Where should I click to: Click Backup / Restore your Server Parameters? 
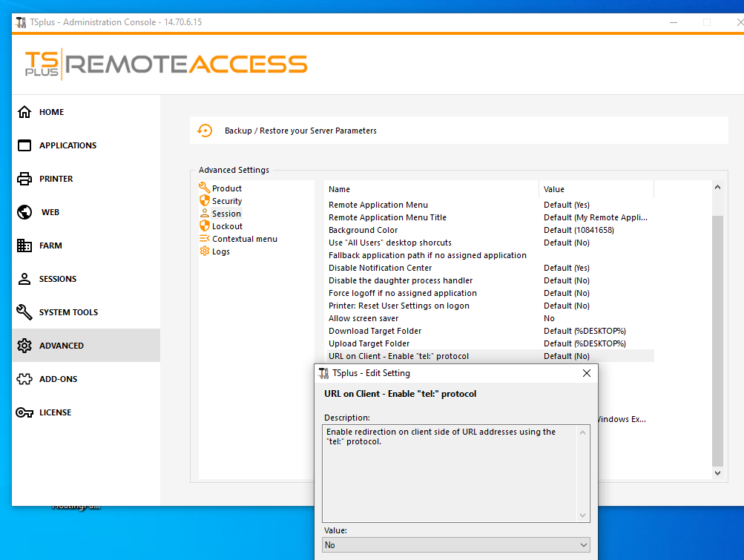coord(300,131)
